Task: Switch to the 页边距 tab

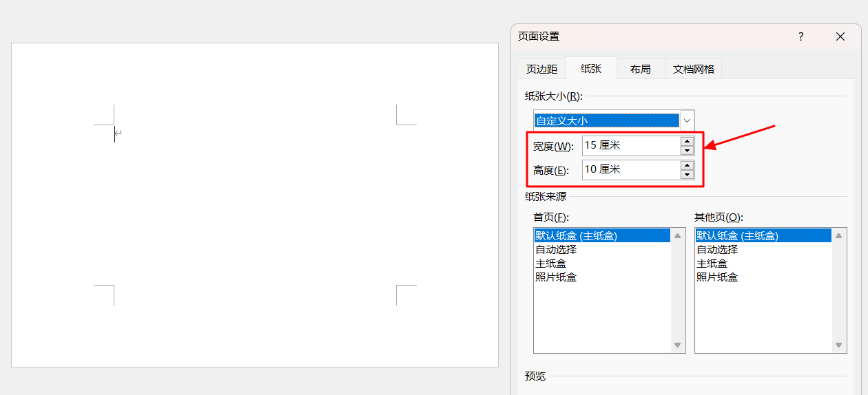Action: pyautogui.click(x=541, y=69)
